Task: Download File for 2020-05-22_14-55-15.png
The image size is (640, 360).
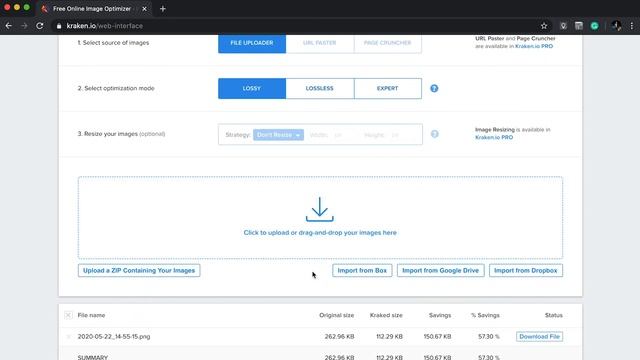Action: 539,336
